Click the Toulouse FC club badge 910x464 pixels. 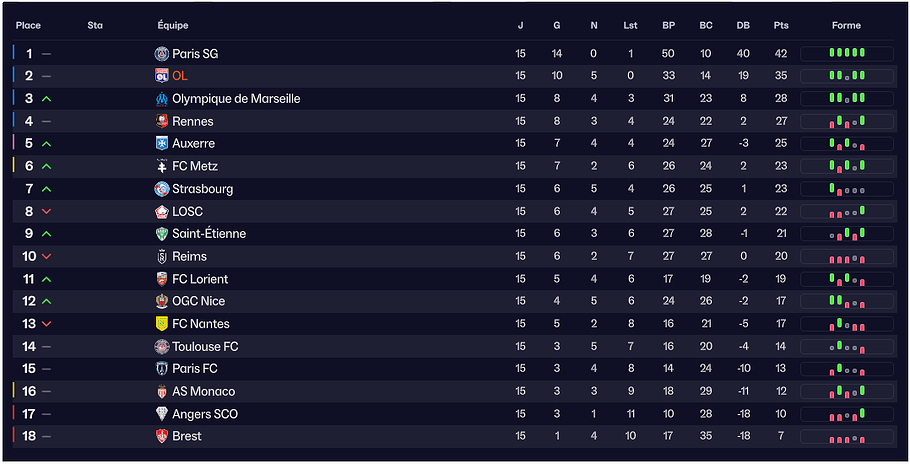[162, 346]
